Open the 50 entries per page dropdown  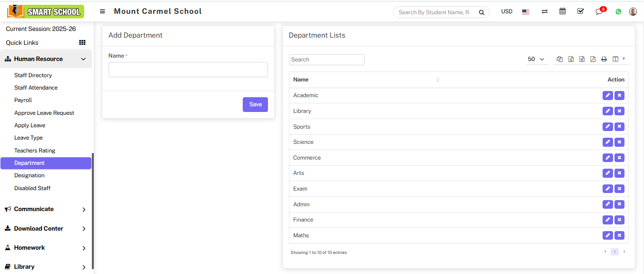coord(536,59)
